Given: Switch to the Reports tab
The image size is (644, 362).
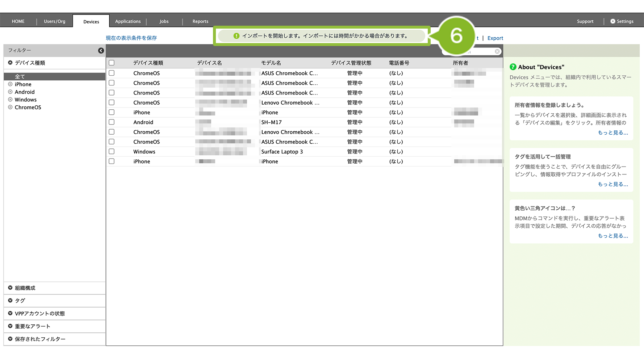Looking at the screenshot, I should [200, 21].
